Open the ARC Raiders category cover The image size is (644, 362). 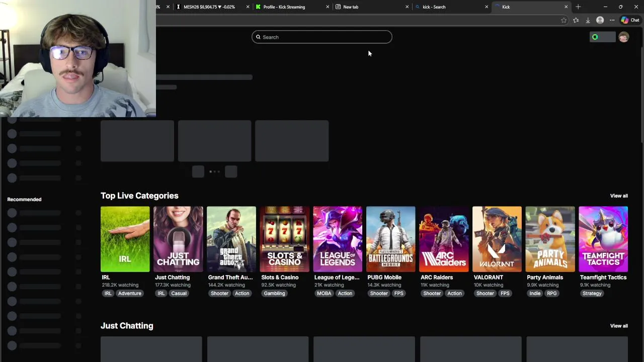(x=444, y=239)
